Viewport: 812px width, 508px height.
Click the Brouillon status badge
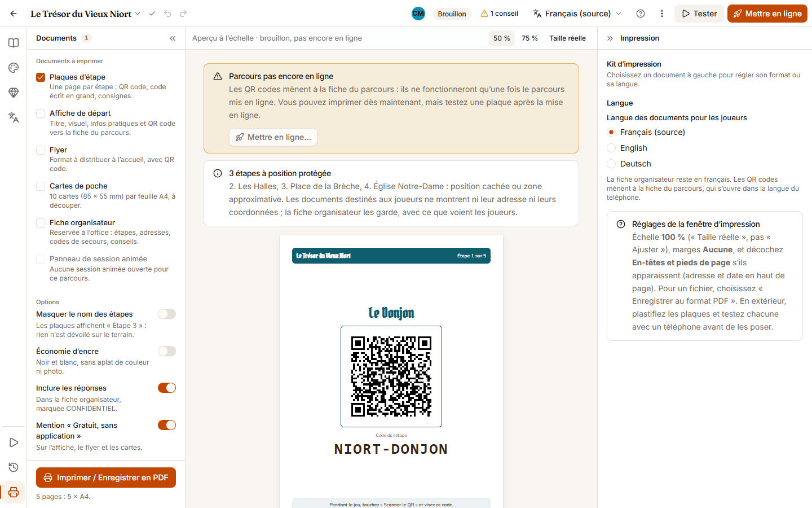tap(452, 14)
